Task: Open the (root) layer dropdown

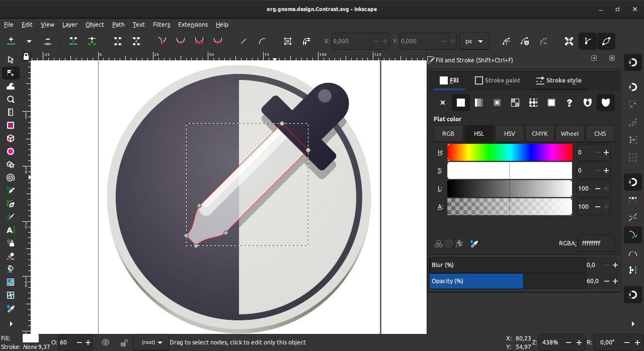Action: coord(151,342)
